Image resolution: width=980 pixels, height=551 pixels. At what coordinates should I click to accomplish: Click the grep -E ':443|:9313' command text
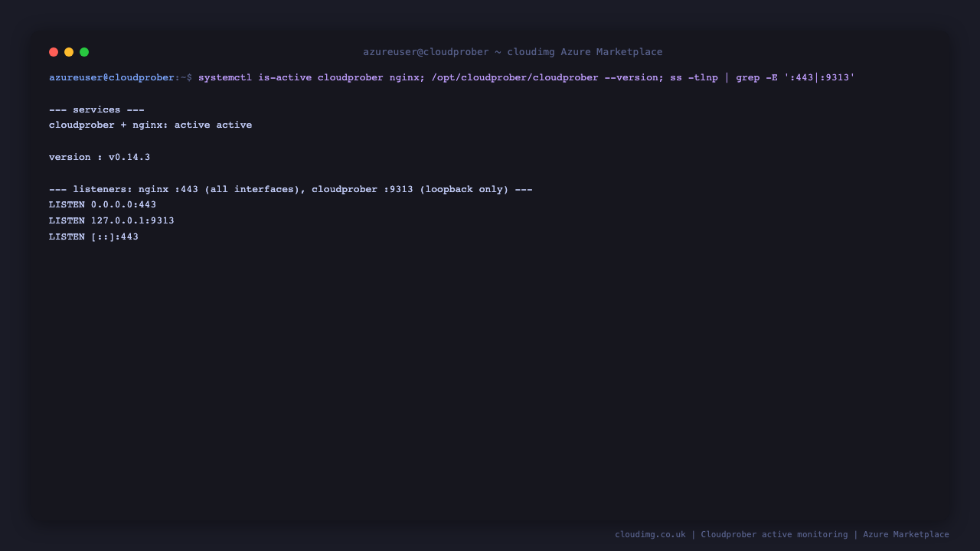795,77
